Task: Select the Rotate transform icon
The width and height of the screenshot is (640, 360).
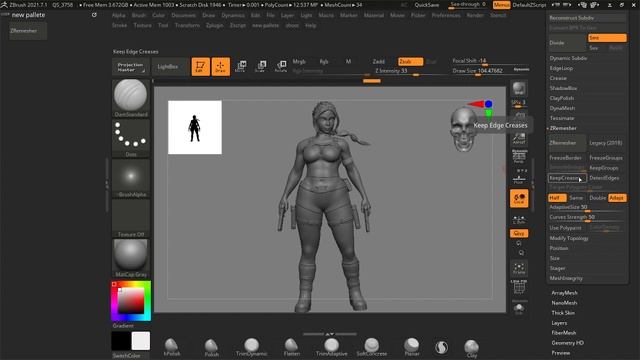Action: click(281, 67)
